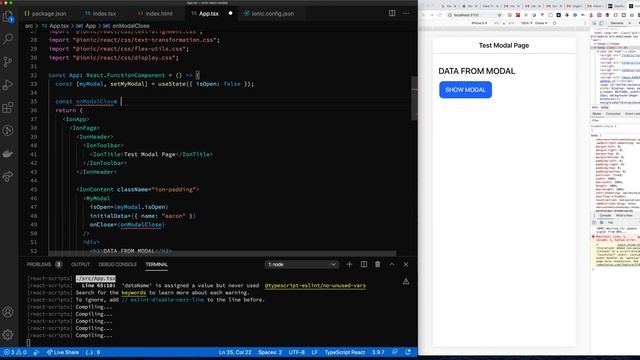640x360 pixels.
Task: Maximize the panel with the up chevron
Action: (392, 264)
